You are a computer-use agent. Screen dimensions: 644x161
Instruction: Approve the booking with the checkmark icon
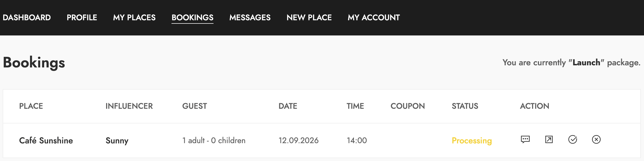(572, 139)
